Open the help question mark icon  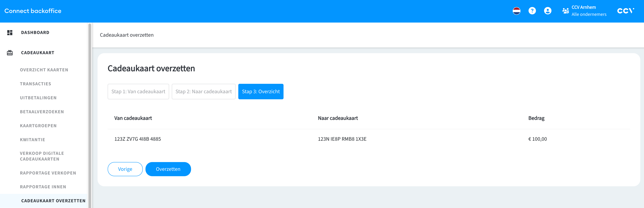(532, 11)
